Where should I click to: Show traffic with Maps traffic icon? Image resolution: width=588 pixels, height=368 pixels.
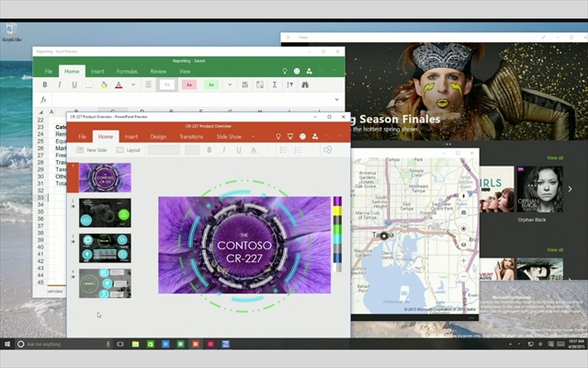coord(463,213)
